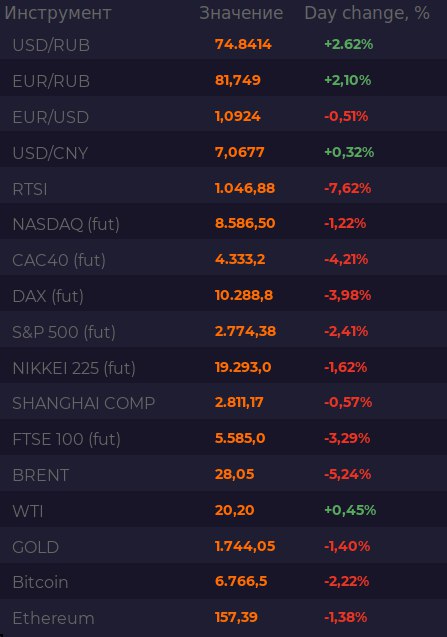Select NIKKEI 225 (fut) entry
Screen dimensions: 447x637
pyautogui.click(x=74, y=368)
